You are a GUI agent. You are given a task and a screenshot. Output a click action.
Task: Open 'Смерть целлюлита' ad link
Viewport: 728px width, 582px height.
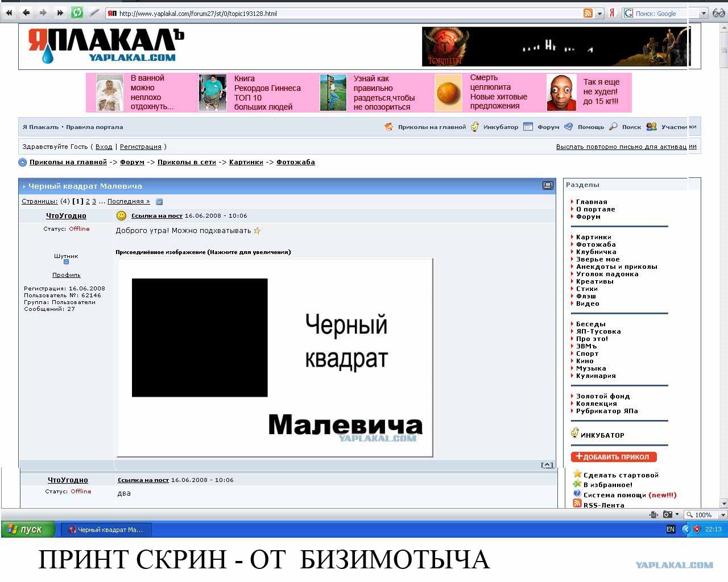pos(499,92)
